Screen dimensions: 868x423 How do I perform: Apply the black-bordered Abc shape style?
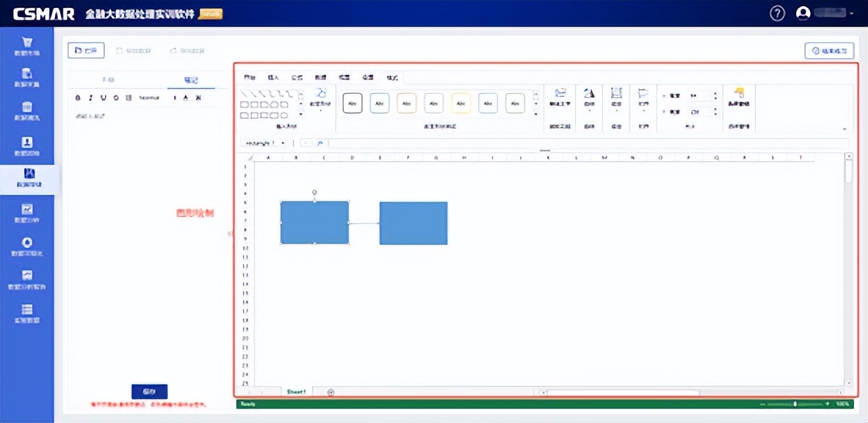353,103
